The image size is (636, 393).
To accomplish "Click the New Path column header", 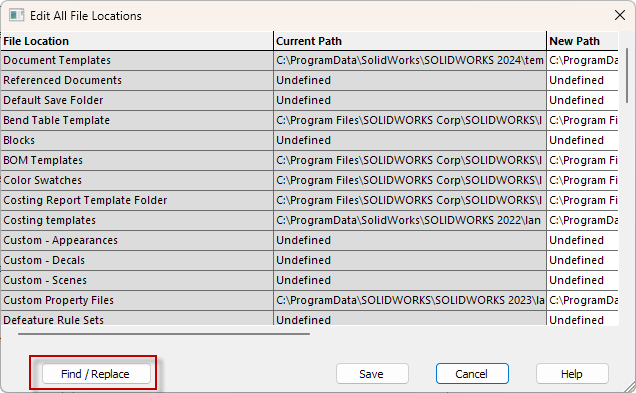I will 582,41.
